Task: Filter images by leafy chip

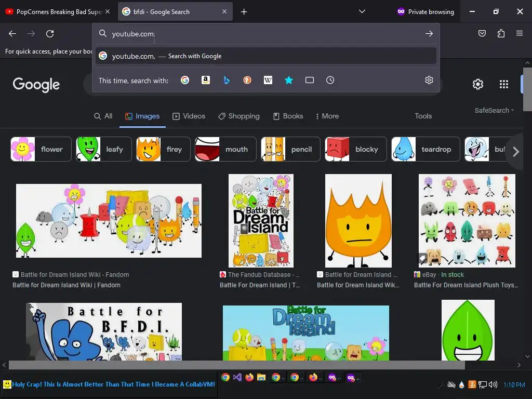Action: pos(103,149)
